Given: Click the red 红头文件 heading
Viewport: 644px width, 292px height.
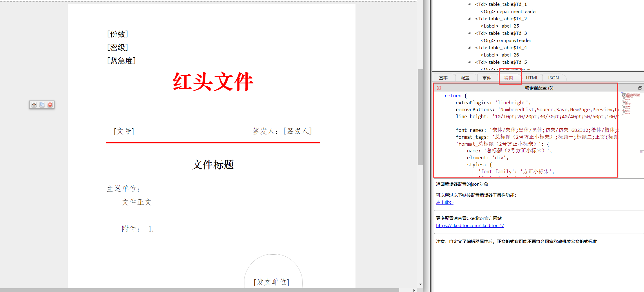Looking at the screenshot, I should pos(213,81).
